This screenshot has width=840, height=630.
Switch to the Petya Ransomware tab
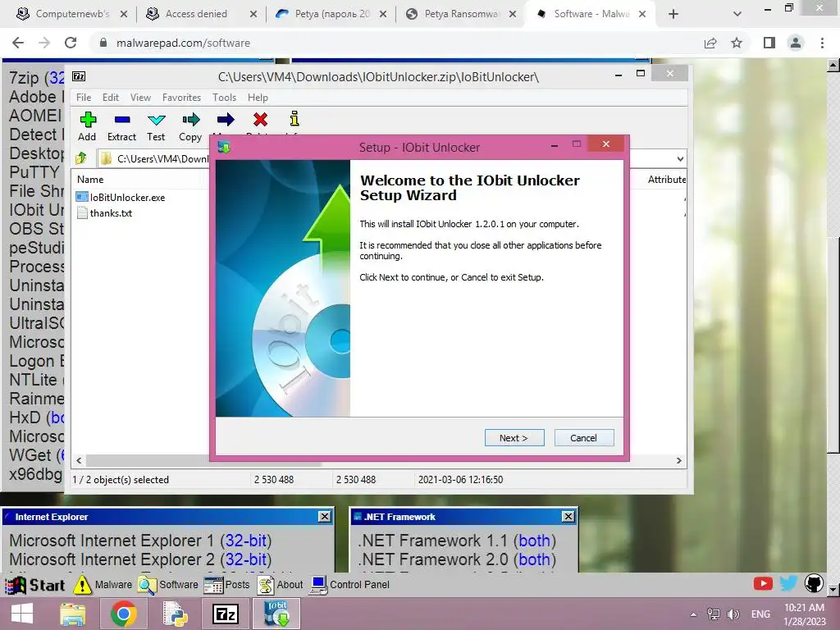coord(459,14)
